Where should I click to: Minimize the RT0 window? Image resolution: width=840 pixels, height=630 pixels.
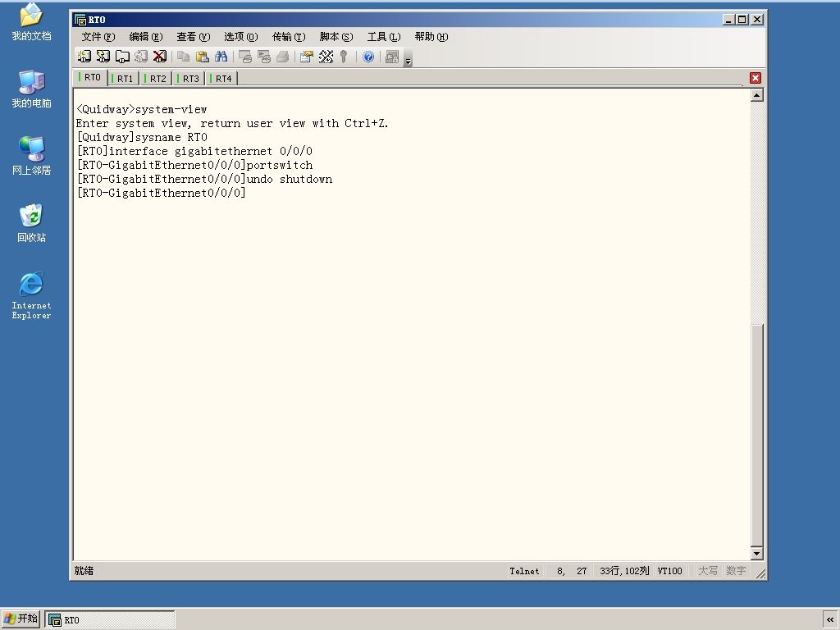coord(728,20)
